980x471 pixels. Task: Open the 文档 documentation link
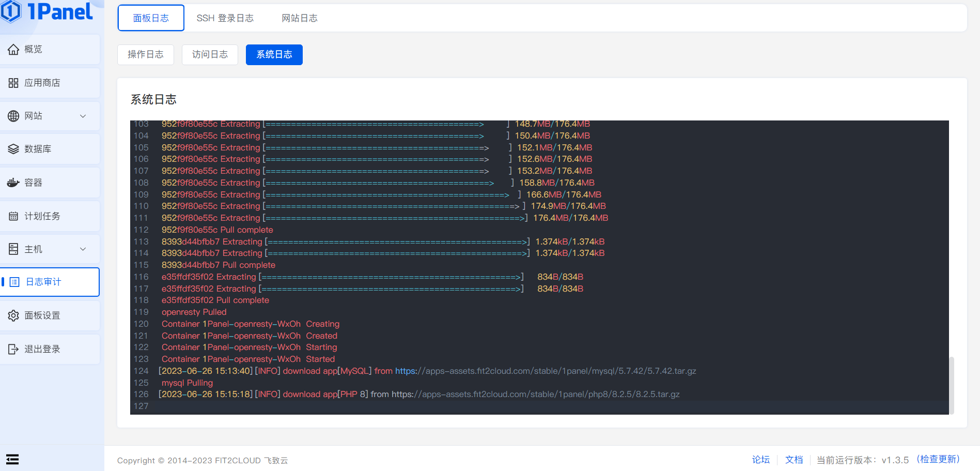tap(794, 459)
